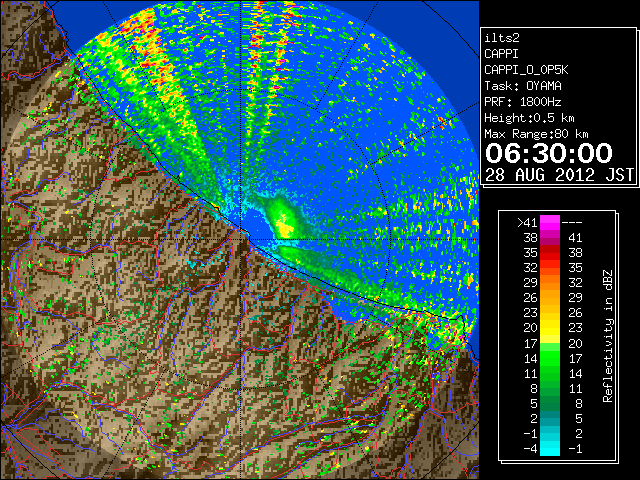Click the red 35 dBZ legend swatch
The image size is (640, 480).
click(550, 253)
